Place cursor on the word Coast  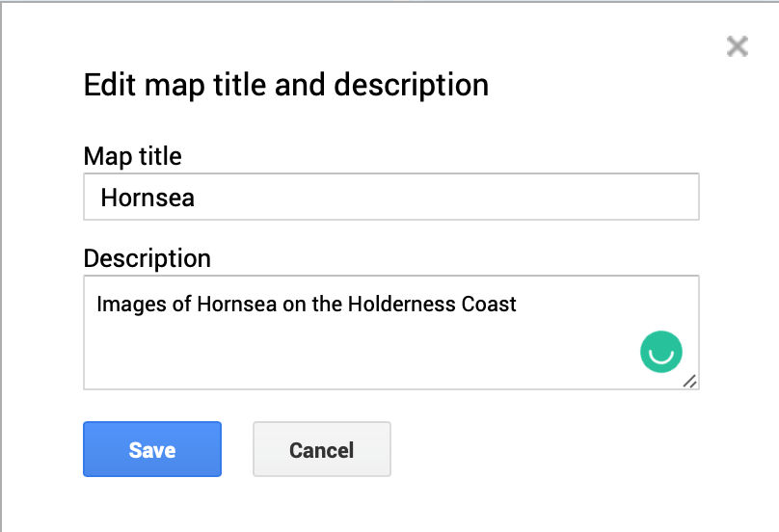[489, 305]
